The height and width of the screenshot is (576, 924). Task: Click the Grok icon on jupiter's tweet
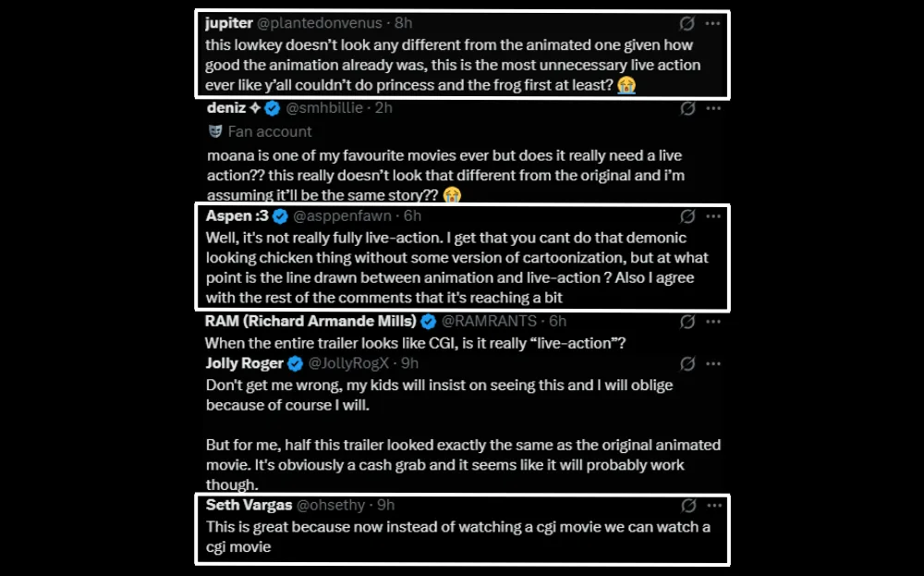[687, 23]
